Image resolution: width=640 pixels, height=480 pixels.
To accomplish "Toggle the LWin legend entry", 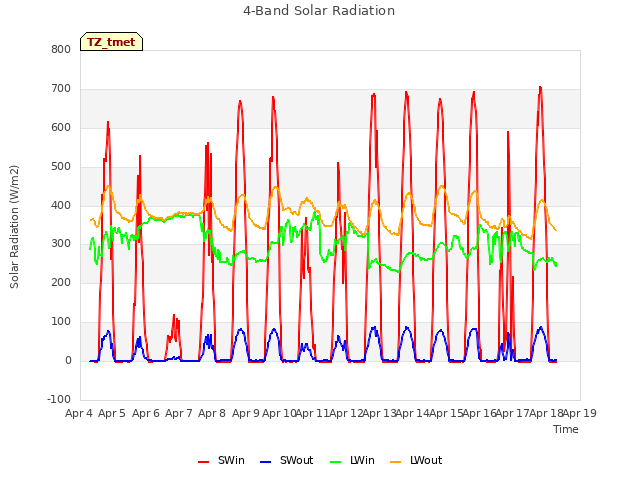I will pyautogui.click(x=352, y=460).
